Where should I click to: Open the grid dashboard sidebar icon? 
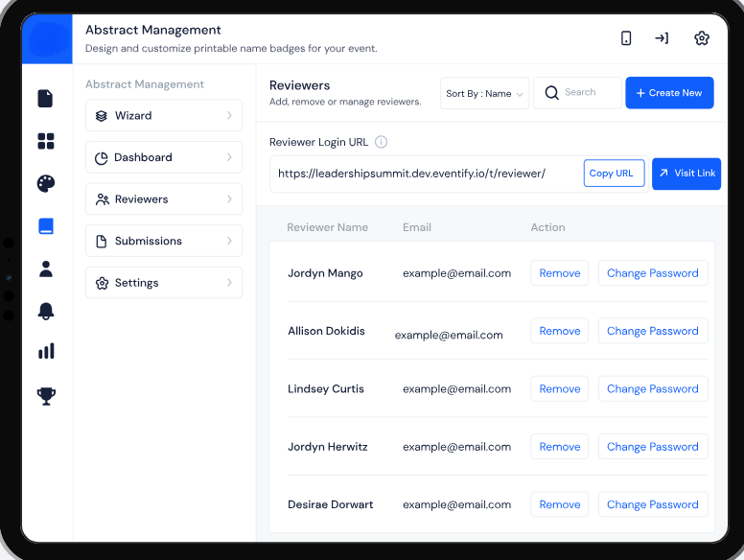(46, 141)
